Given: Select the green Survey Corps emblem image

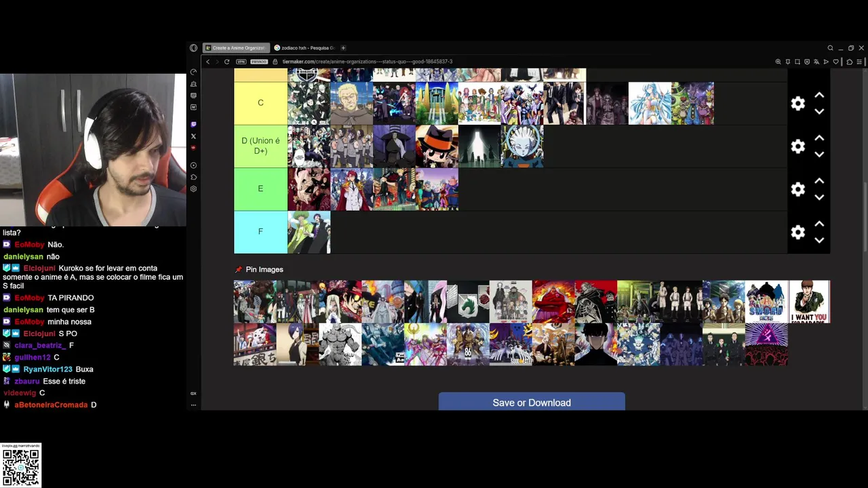Looking at the screenshot, I should point(468,302).
